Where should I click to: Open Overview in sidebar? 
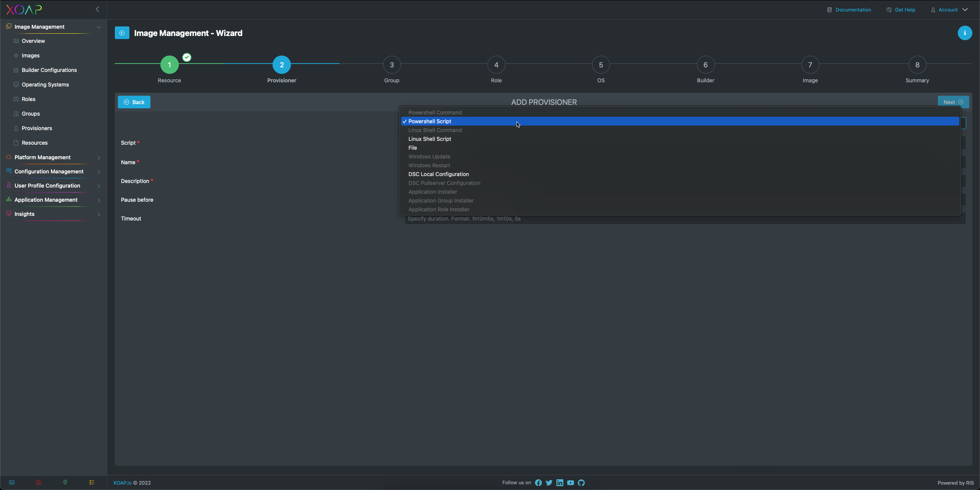[33, 41]
